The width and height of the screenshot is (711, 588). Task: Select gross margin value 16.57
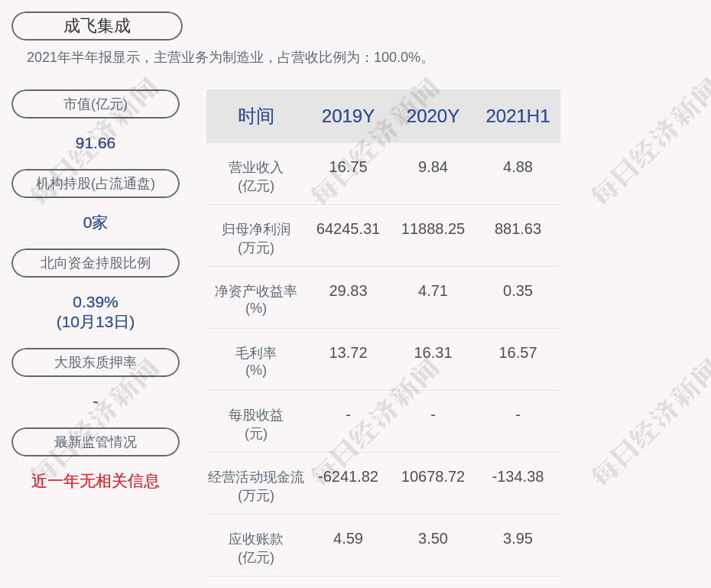518,352
